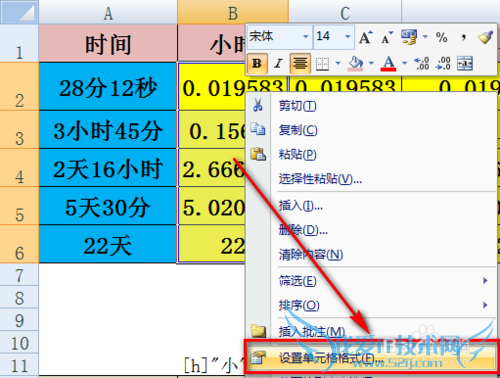Click cell 28分12秒
The height and width of the screenshot is (378, 500).
(x=108, y=86)
